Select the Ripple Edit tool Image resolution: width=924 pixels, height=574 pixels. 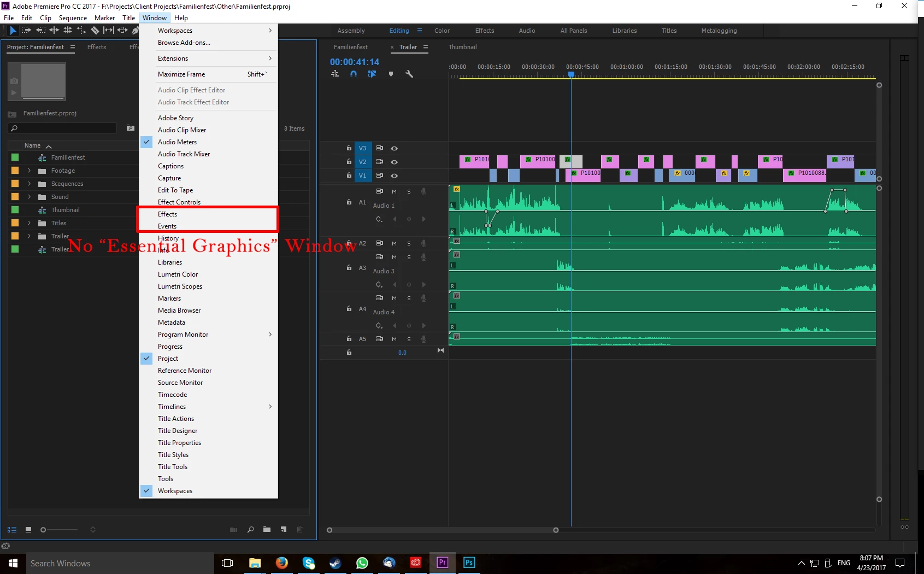coord(54,31)
